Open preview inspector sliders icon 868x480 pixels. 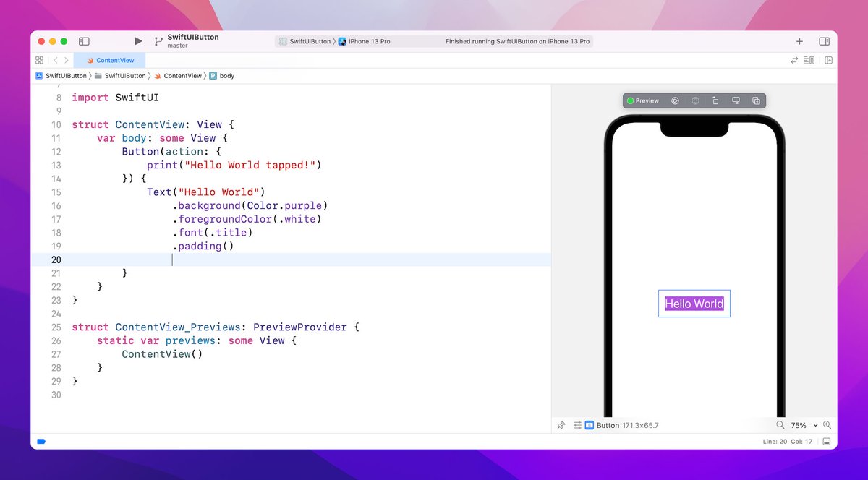pyautogui.click(x=578, y=425)
